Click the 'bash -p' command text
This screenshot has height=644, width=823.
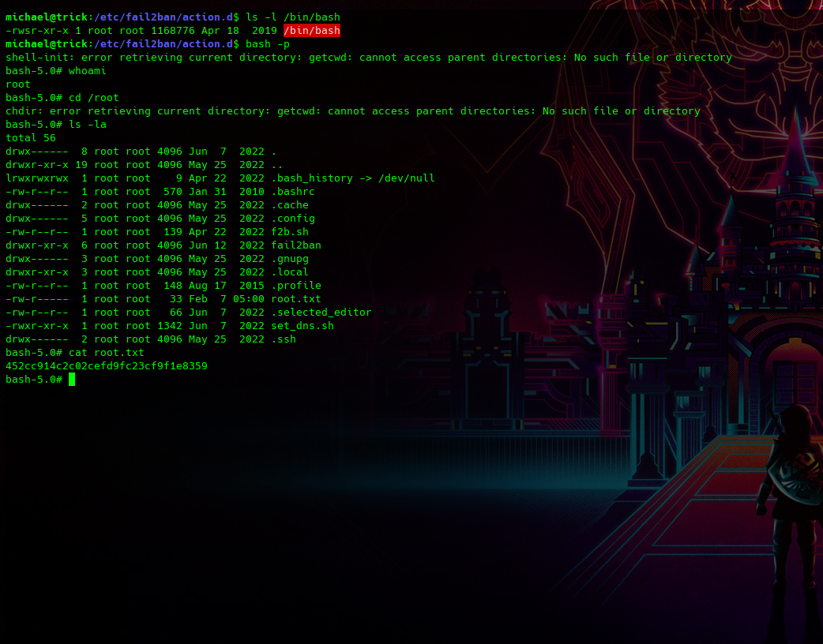point(268,44)
